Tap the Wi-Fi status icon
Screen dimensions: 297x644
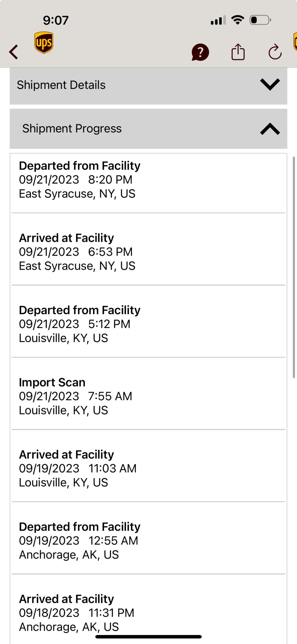[x=238, y=20]
